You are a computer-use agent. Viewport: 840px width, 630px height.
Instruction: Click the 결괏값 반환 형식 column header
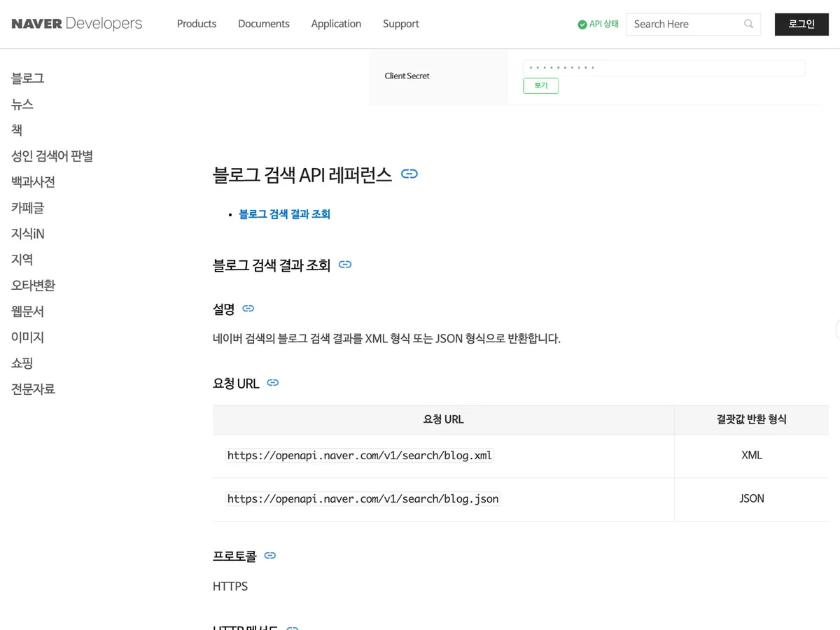752,420
